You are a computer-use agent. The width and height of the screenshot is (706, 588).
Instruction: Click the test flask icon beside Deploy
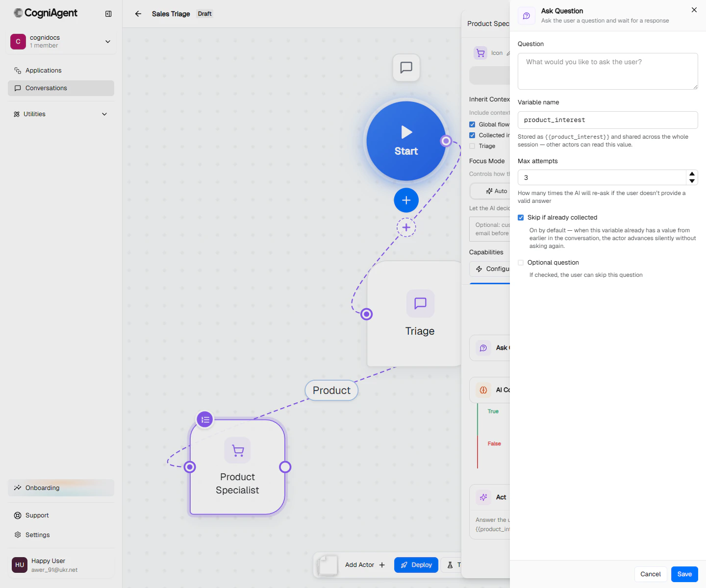coord(450,565)
